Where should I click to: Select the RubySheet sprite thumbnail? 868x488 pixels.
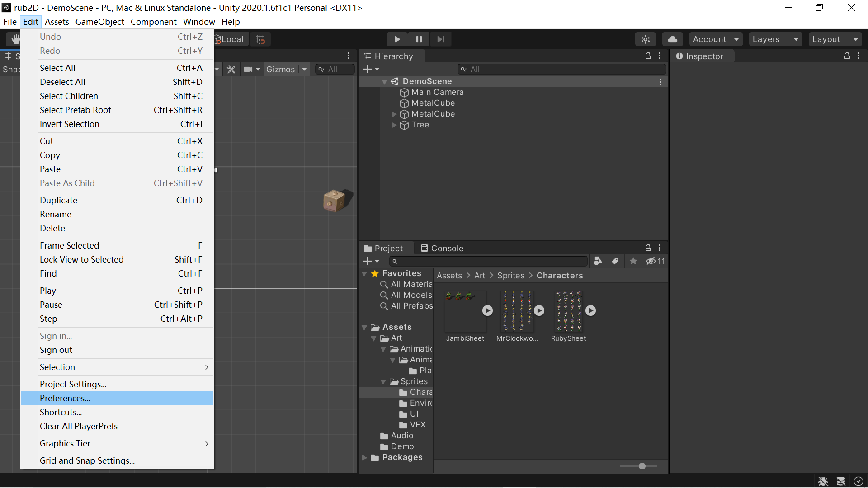[568, 311]
